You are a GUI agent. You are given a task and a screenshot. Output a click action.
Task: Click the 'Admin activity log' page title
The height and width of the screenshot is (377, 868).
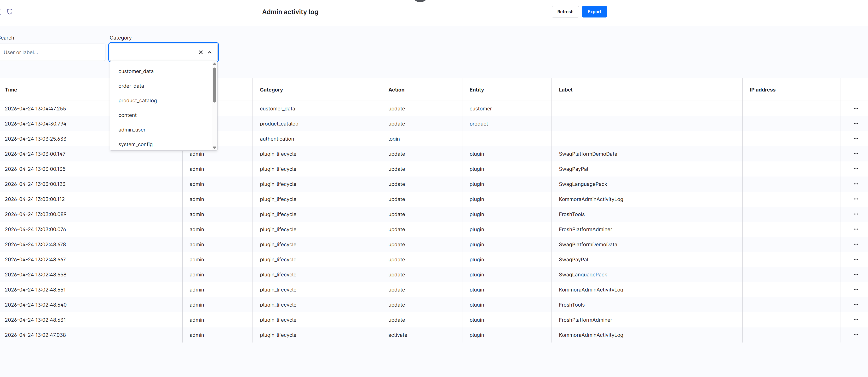tap(290, 12)
